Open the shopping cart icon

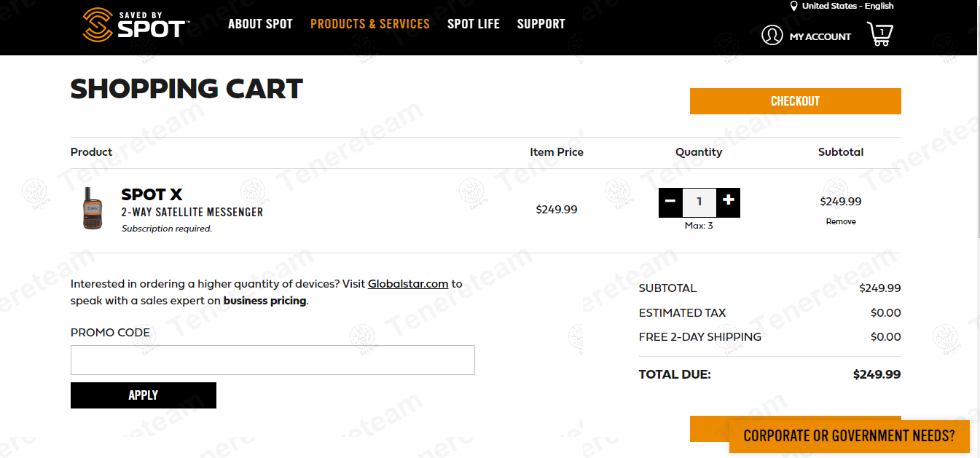(x=880, y=34)
